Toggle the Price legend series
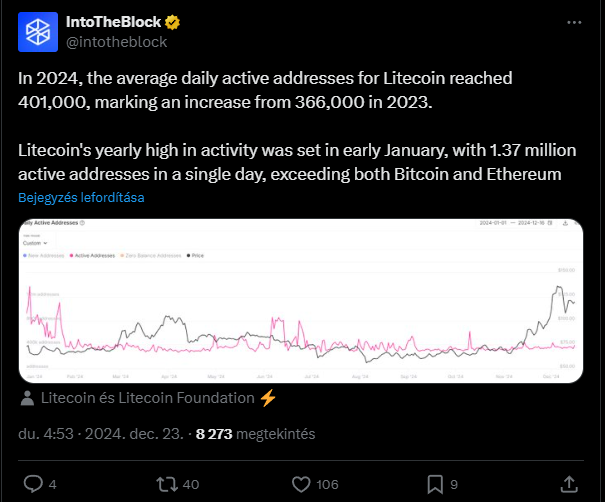This screenshot has width=605, height=502. 195,255
